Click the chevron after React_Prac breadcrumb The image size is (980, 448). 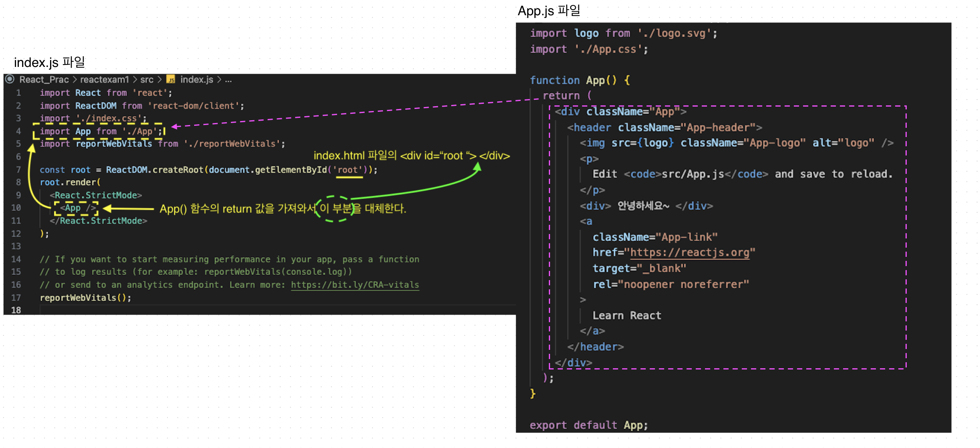point(74,80)
